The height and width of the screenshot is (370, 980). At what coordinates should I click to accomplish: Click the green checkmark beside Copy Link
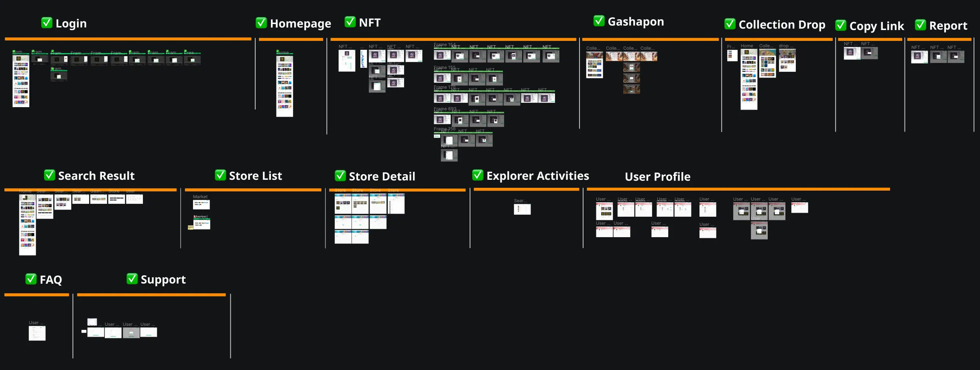tap(841, 25)
